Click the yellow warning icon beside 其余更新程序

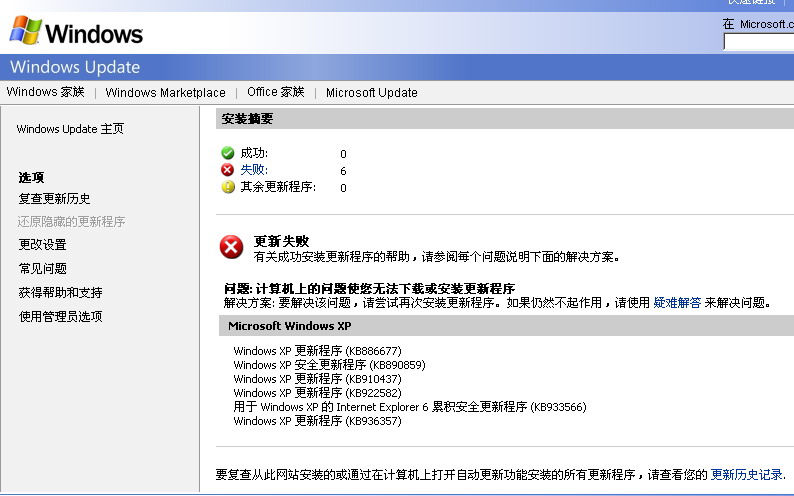tap(228, 187)
